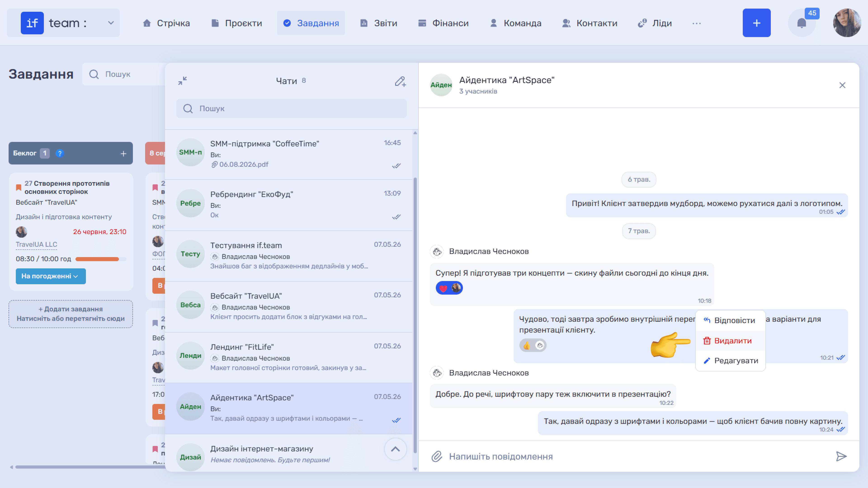
Task: Choose Відповісти in the message context menu
Action: 730,320
